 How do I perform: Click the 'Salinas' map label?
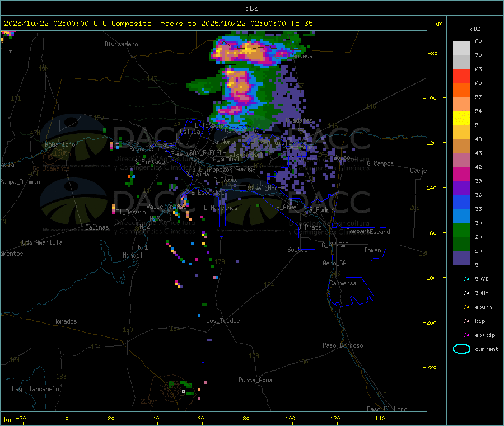[x=97, y=227]
